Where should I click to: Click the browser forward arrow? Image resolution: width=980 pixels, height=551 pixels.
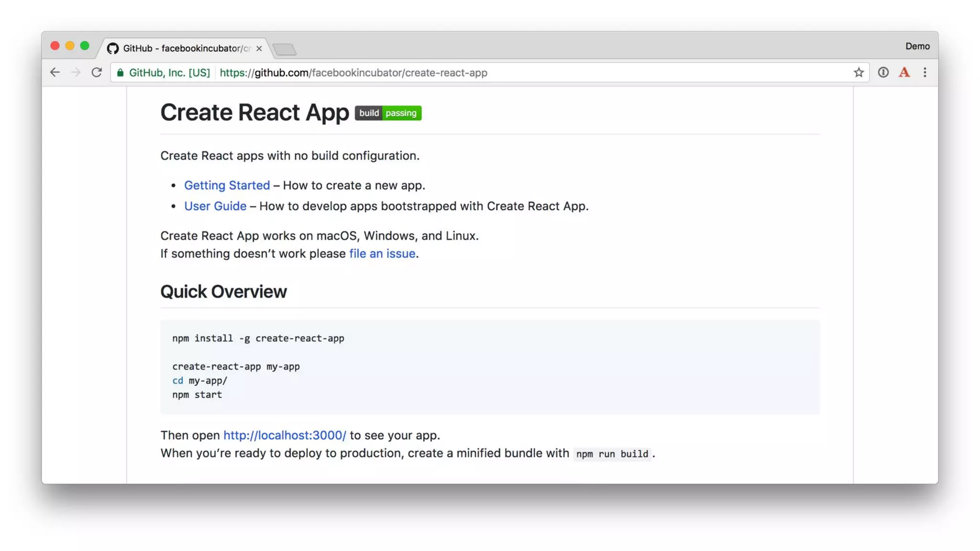coord(76,72)
